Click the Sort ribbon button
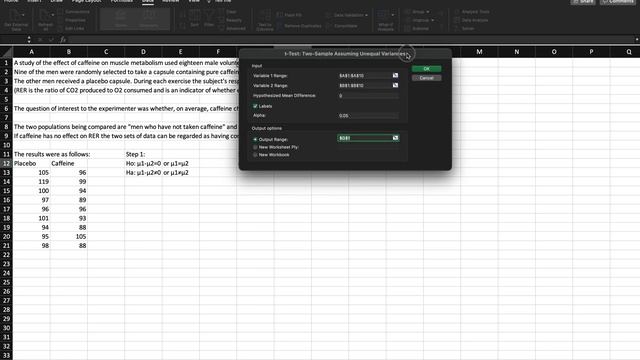The width and height of the screenshot is (640, 360). click(x=195, y=19)
